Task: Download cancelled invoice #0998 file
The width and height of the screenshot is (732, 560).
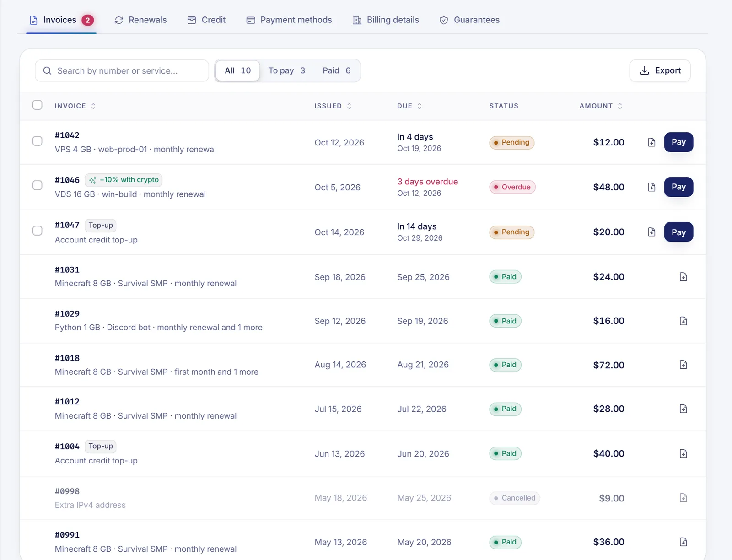Action: 683,498
